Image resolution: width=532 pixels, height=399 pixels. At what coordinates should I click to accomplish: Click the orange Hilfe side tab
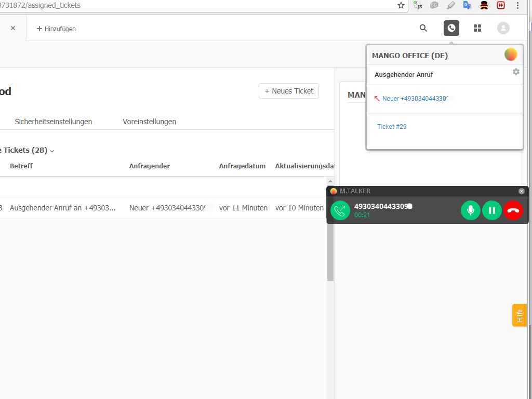pos(519,315)
